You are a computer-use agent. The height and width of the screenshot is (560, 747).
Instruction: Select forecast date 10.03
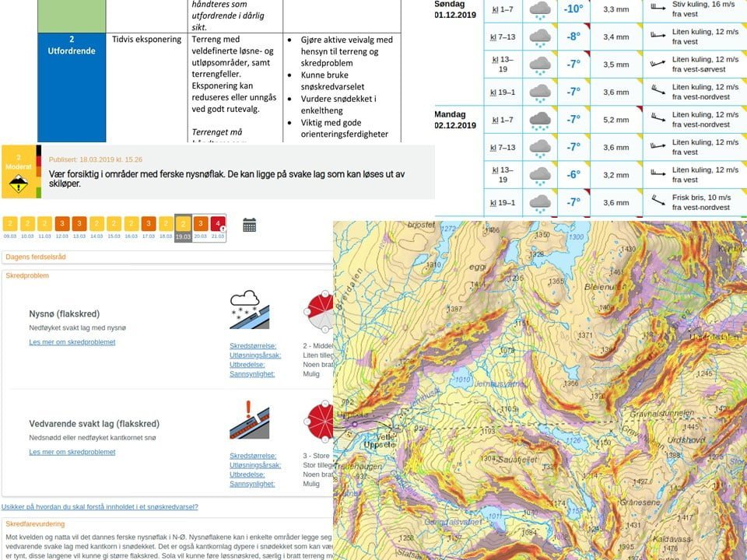28,226
